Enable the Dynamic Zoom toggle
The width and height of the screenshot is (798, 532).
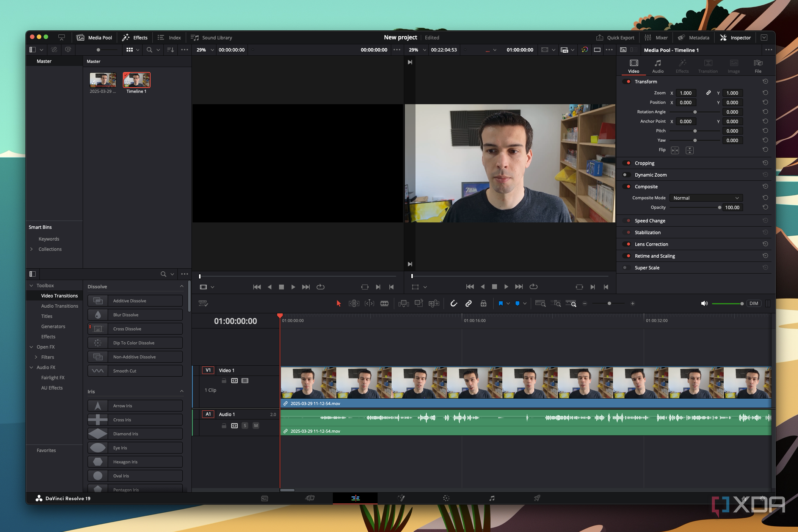click(x=626, y=175)
